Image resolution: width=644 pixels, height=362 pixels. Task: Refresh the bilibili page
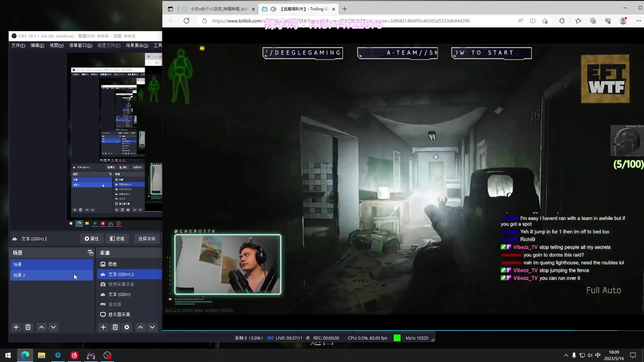pyautogui.click(x=186, y=21)
